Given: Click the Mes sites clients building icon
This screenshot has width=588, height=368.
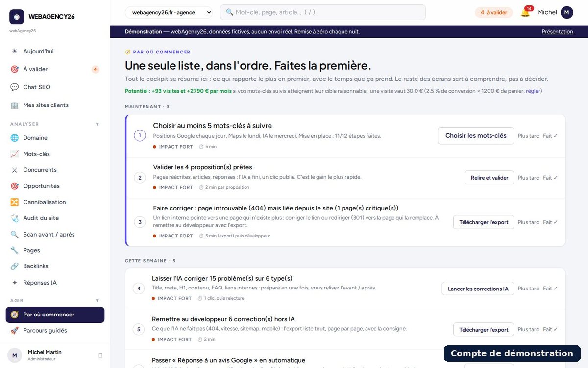Looking at the screenshot, I should tap(14, 105).
